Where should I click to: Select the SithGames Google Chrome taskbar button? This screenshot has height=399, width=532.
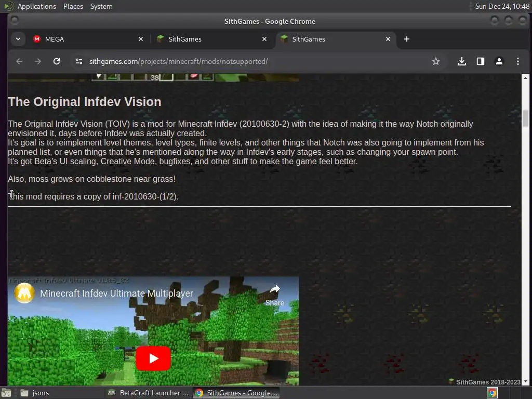[x=236, y=393]
